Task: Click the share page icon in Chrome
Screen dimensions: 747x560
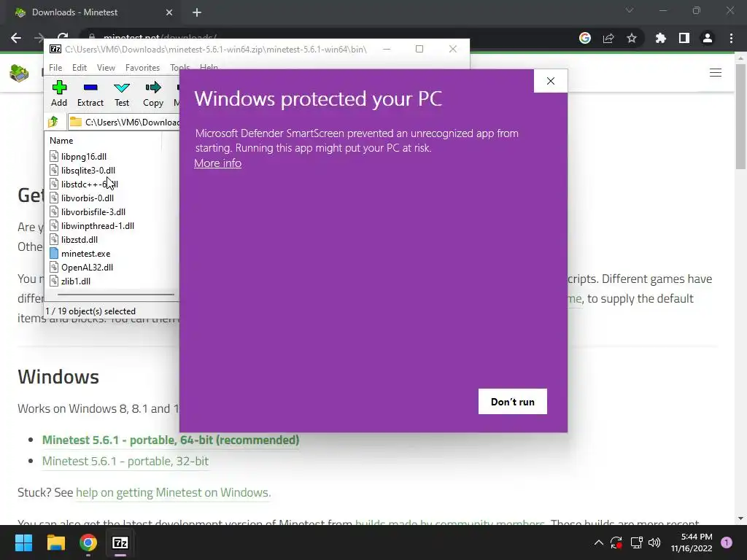Action: [x=608, y=38]
